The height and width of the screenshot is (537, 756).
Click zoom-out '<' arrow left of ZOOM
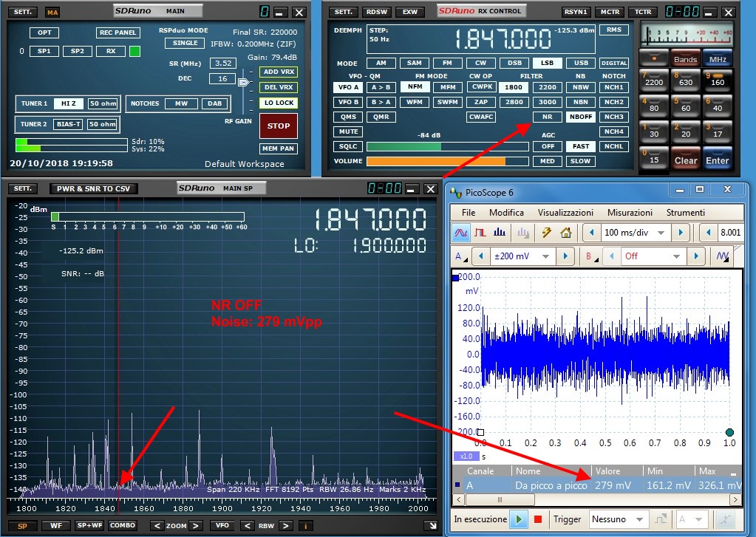pos(157,526)
